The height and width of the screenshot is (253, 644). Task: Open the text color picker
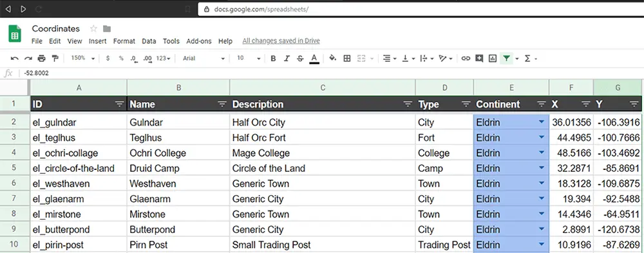314,59
